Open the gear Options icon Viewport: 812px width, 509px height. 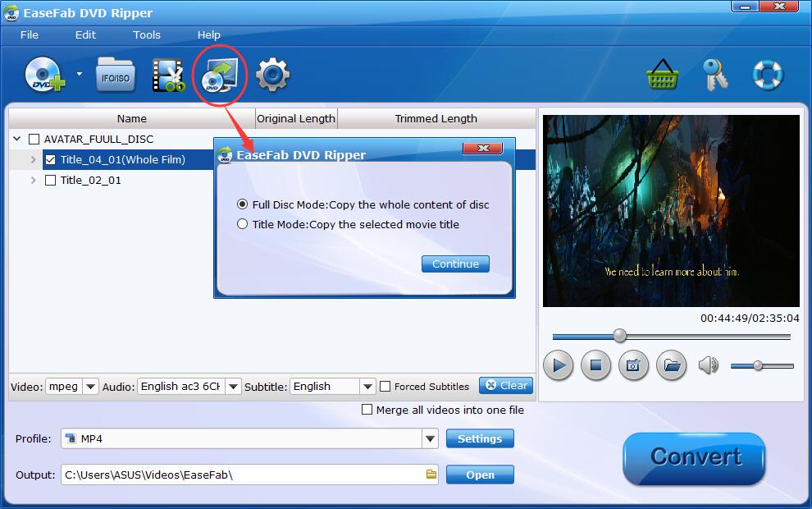[x=272, y=76]
